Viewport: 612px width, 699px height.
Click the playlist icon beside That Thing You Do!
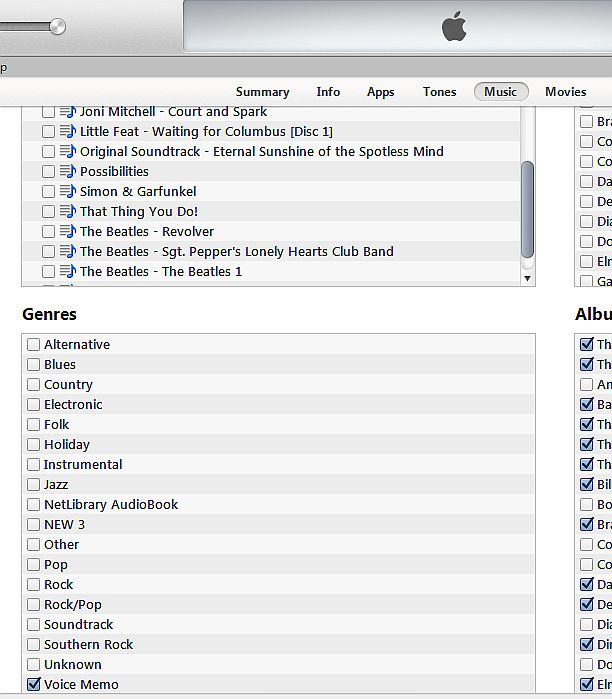(68, 211)
